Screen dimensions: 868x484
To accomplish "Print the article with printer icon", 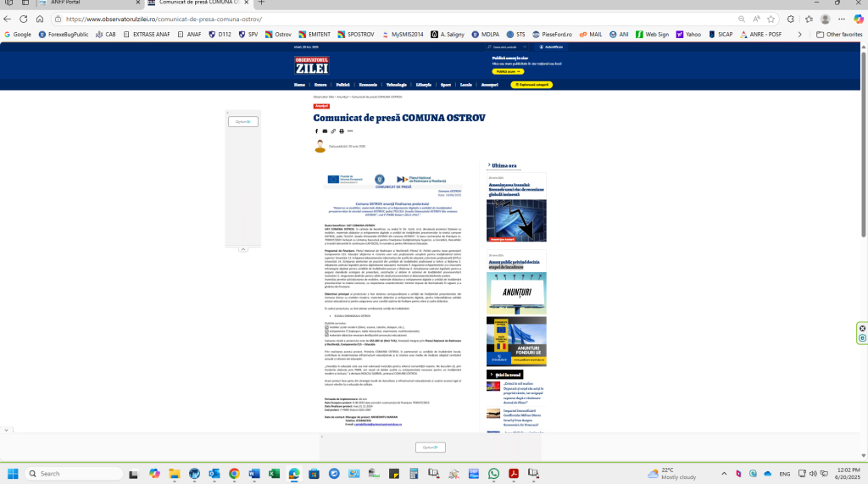I will (342, 131).
